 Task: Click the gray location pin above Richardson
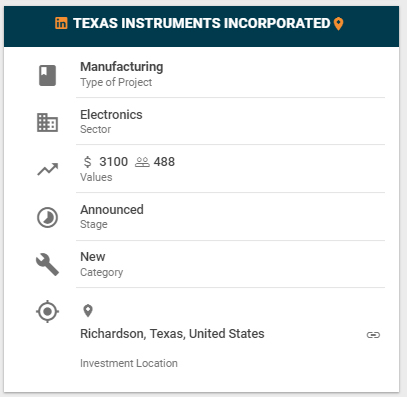click(x=88, y=311)
